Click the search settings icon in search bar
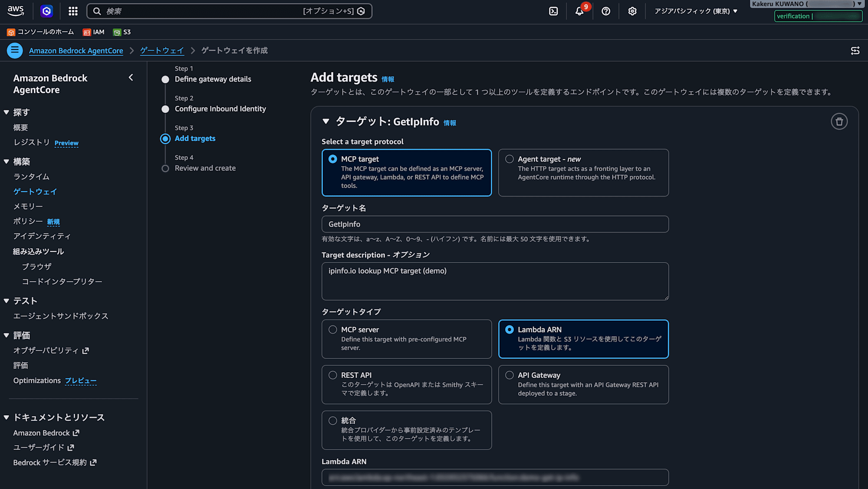868x489 pixels. (x=361, y=11)
